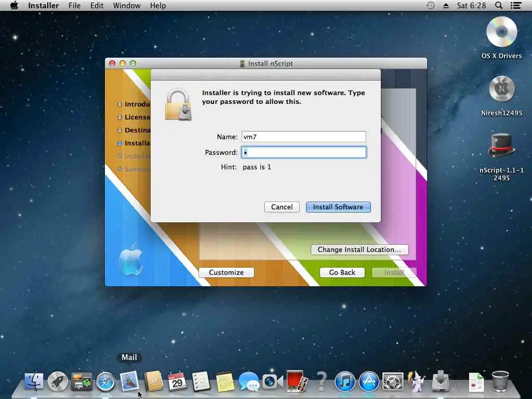Image resolution: width=532 pixels, height=399 pixels.
Task: Click the Go Back button
Action: click(342, 272)
